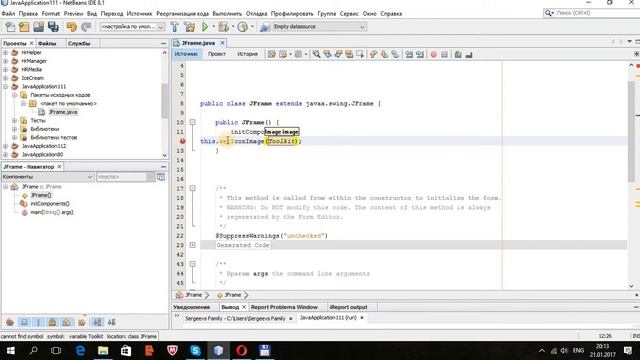Image resolution: width=640 pixels, height=360 pixels.
Task: Toggle the sixth Navigator filter button
Action: (82, 322)
